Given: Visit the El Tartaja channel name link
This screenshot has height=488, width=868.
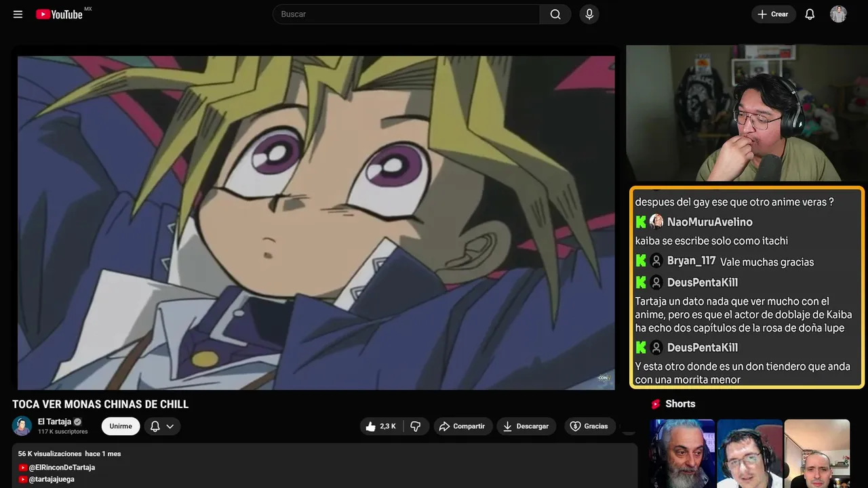Looking at the screenshot, I should point(54,422).
